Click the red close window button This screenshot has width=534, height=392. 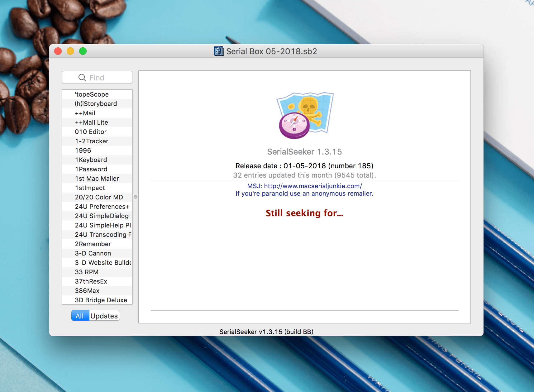point(58,51)
